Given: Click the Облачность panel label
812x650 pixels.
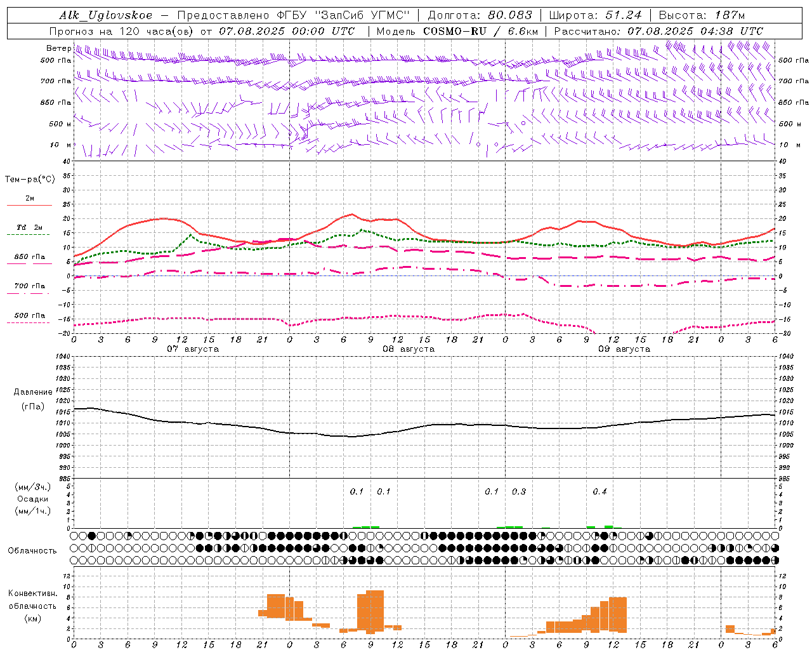Looking at the screenshot, I should tap(32, 551).
